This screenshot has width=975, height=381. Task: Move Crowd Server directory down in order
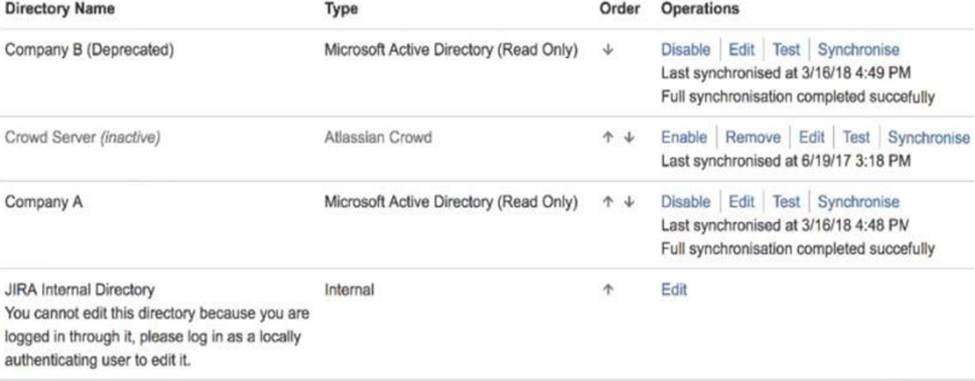pos(629,138)
